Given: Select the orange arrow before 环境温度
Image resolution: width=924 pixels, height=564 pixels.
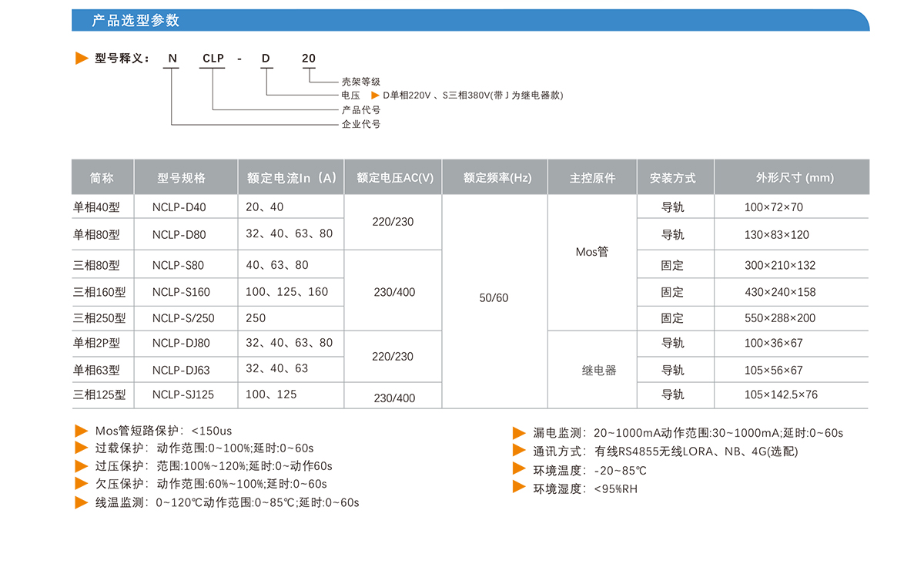Looking at the screenshot, I should click(x=520, y=470).
